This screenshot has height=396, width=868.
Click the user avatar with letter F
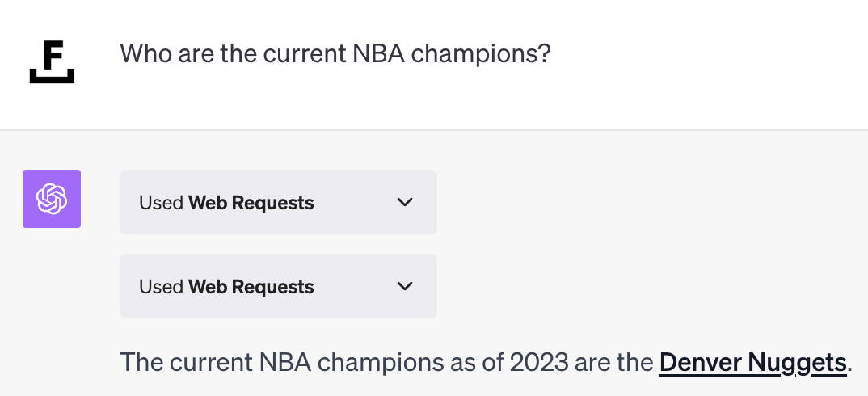pos(52,57)
